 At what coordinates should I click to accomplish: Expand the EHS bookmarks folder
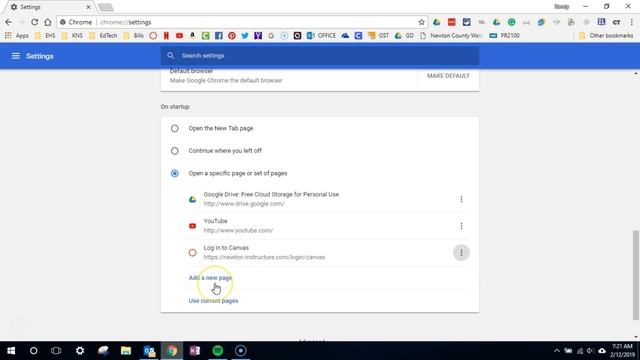(45, 36)
